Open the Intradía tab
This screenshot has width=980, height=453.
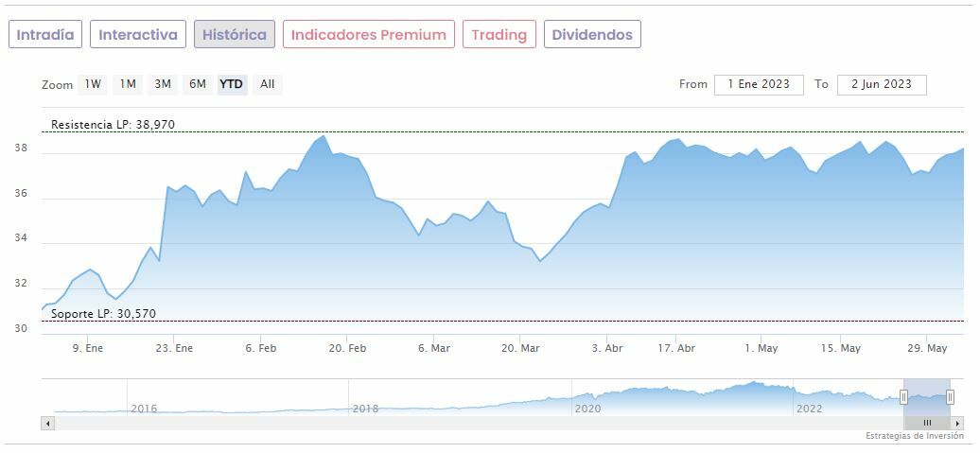tap(45, 35)
